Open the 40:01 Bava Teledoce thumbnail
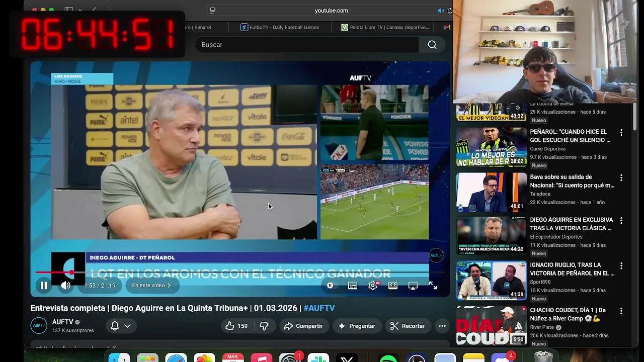This screenshot has width=644, height=362. pos(492,192)
